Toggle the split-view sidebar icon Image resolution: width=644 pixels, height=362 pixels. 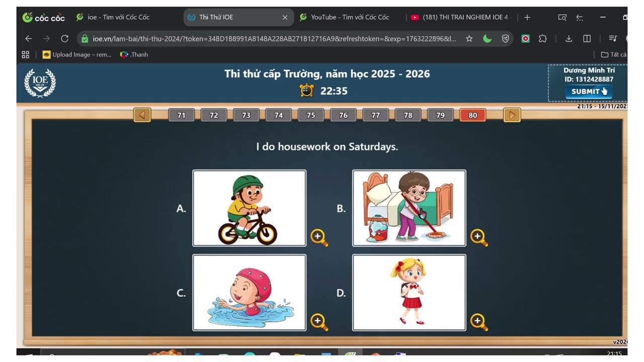tap(587, 39)
